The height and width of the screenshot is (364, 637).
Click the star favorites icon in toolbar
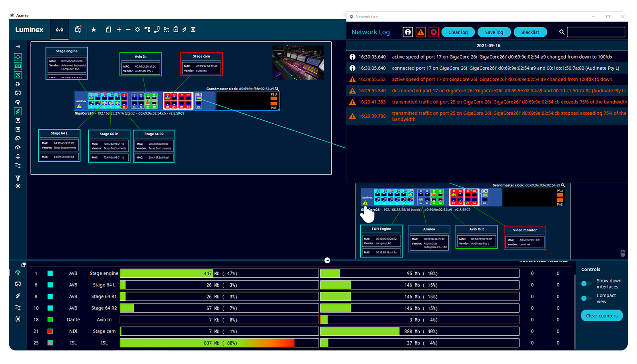pyautogui.click(x=94, y=30)
